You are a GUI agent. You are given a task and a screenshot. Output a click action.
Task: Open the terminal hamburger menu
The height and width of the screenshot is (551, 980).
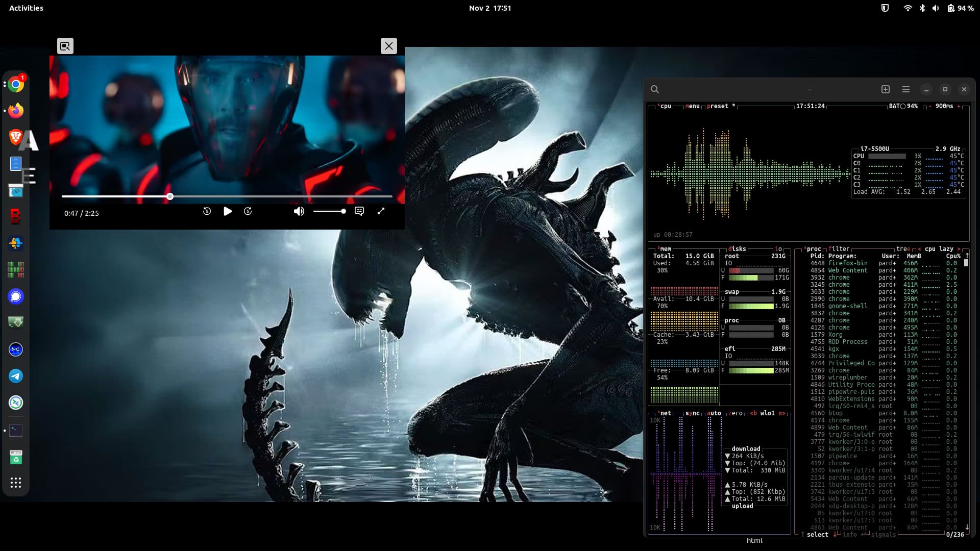(x=906, y=89)
